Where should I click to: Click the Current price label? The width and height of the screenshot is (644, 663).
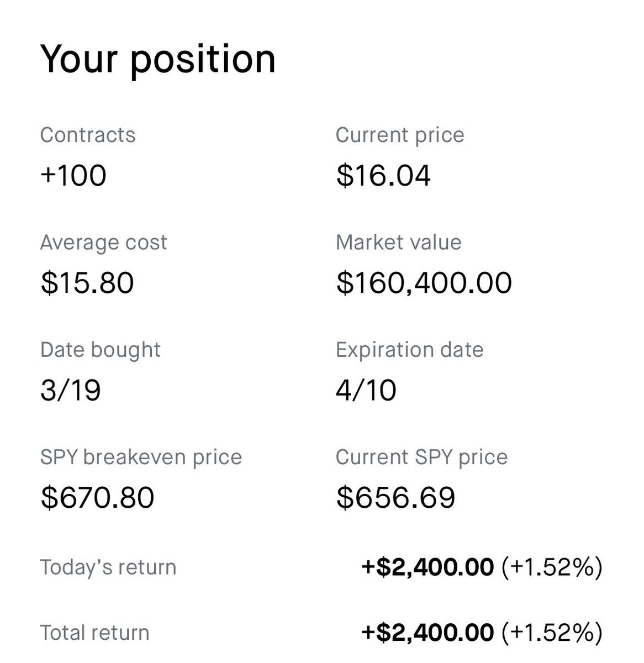[x=400, y=135]
